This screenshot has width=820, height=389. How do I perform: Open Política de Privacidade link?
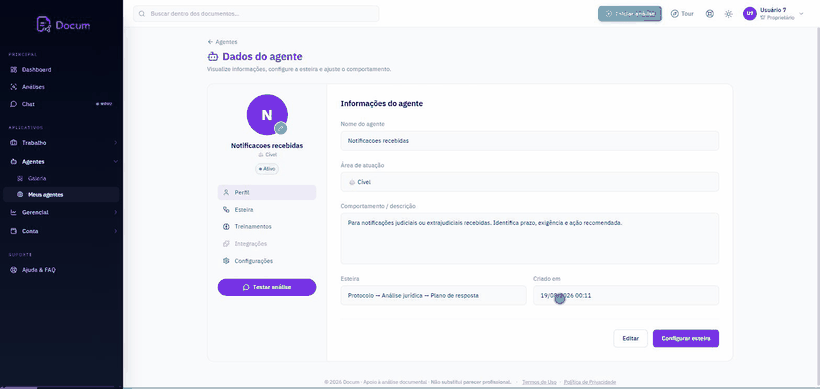590,382
